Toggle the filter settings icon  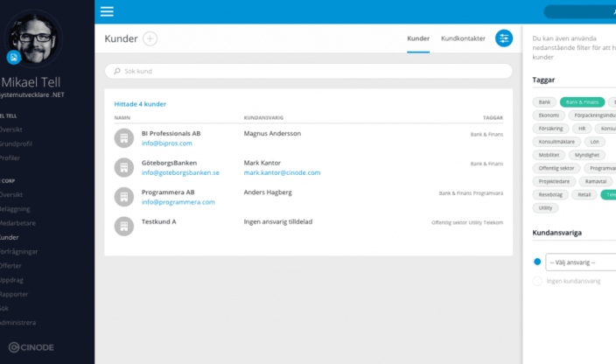point(504,38)
